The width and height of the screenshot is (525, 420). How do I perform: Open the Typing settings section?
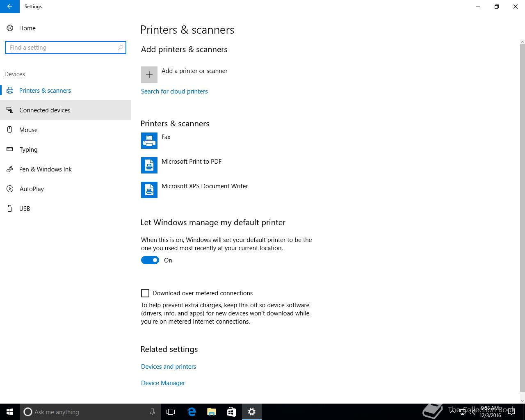pos(66,150)
